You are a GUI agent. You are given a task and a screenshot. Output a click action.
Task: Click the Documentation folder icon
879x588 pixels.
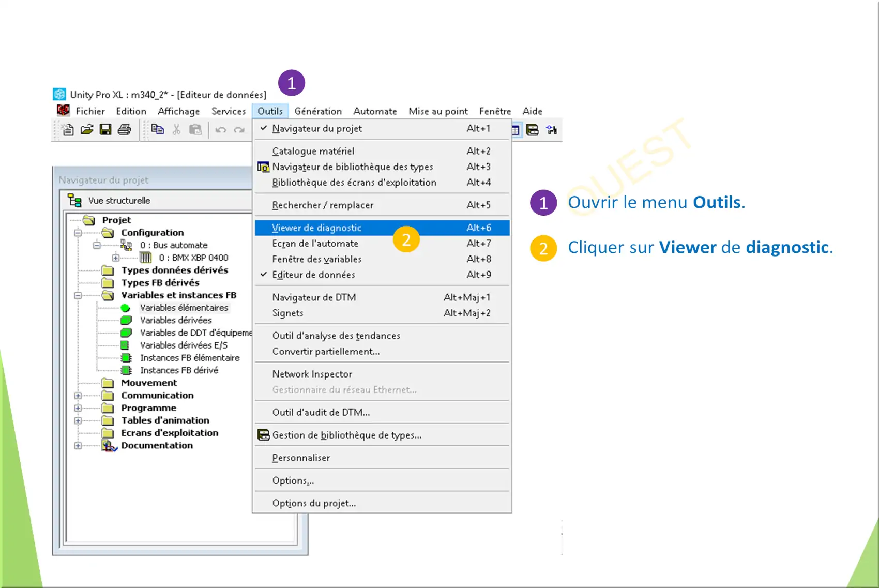tap(109, 445)
